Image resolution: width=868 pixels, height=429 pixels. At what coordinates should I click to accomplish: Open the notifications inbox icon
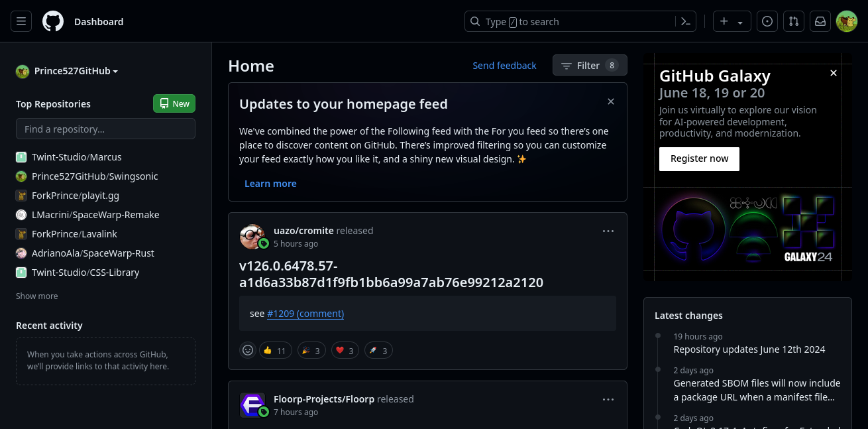coord(820,21)
